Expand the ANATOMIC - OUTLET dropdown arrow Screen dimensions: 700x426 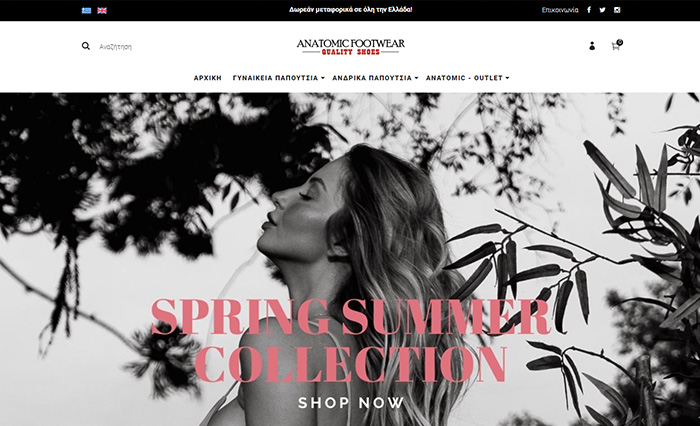pos(507,78)
